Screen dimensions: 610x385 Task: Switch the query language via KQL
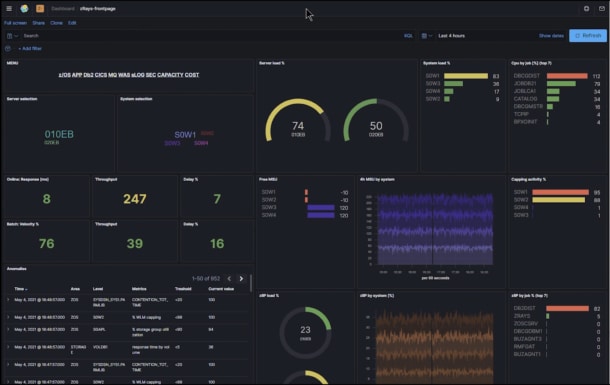point(408,36)
